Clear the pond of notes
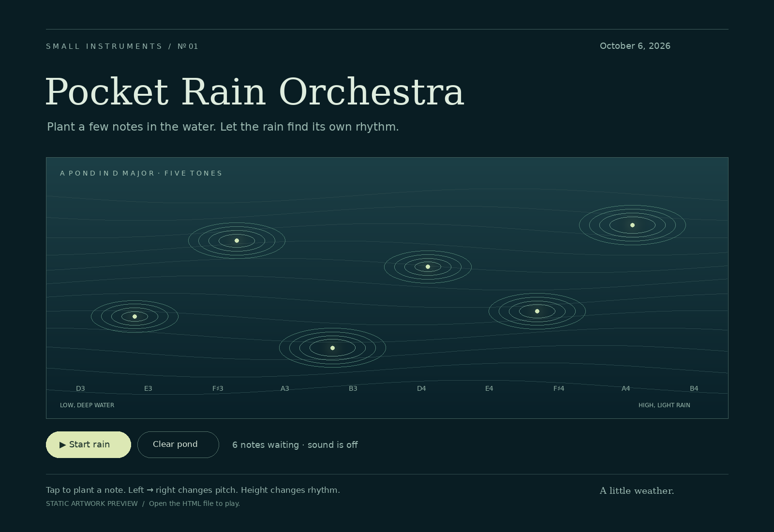 178,444
